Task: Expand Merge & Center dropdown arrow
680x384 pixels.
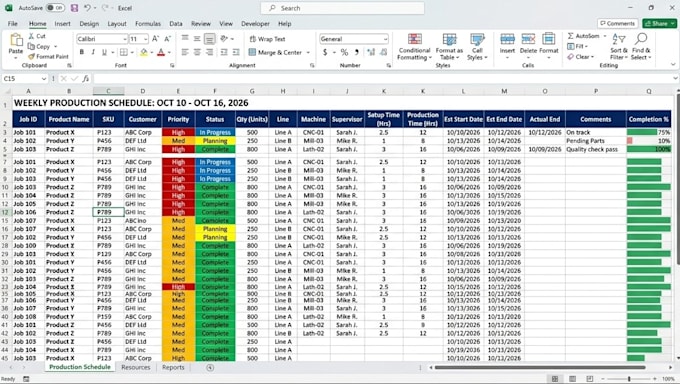Action: [x=308, y=53]
